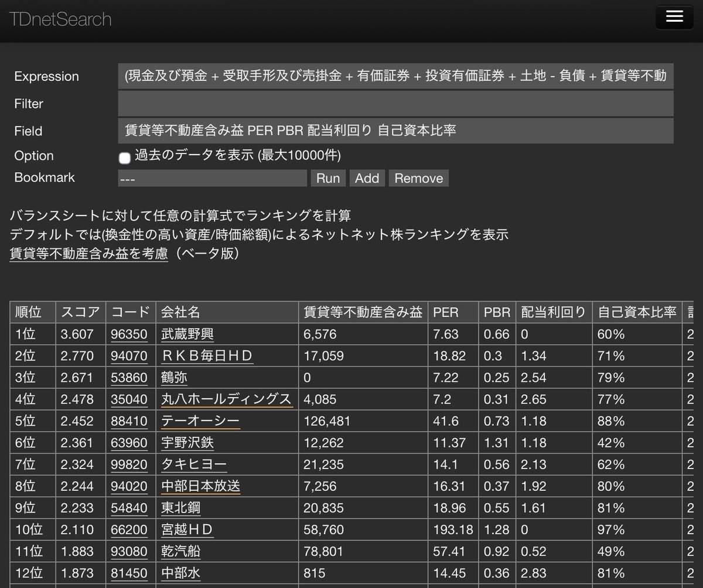
Task: Open company 東北鋼 link
Action: pyautogui.click(x=181, y=508)
